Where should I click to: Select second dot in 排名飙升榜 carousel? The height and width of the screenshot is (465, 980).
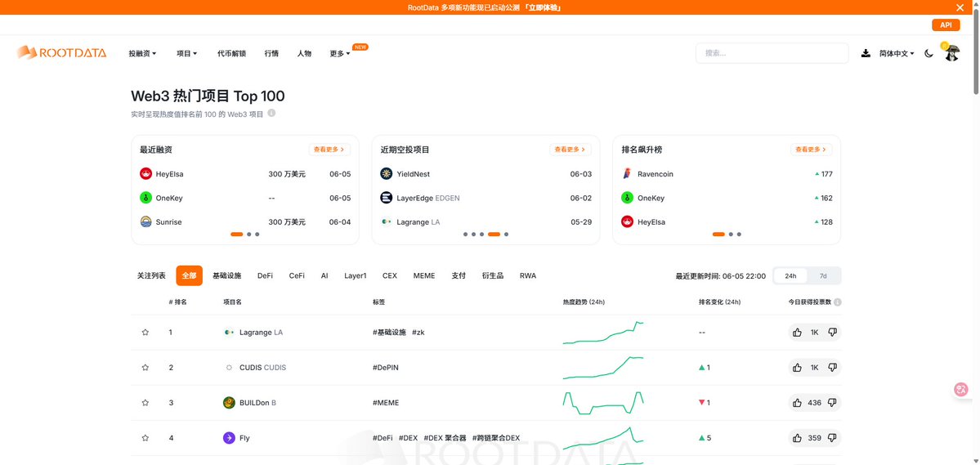731,235
